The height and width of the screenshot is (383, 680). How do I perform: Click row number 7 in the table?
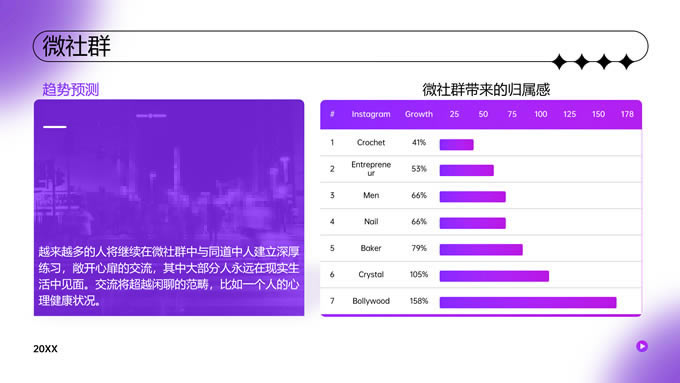coord(332,301)
